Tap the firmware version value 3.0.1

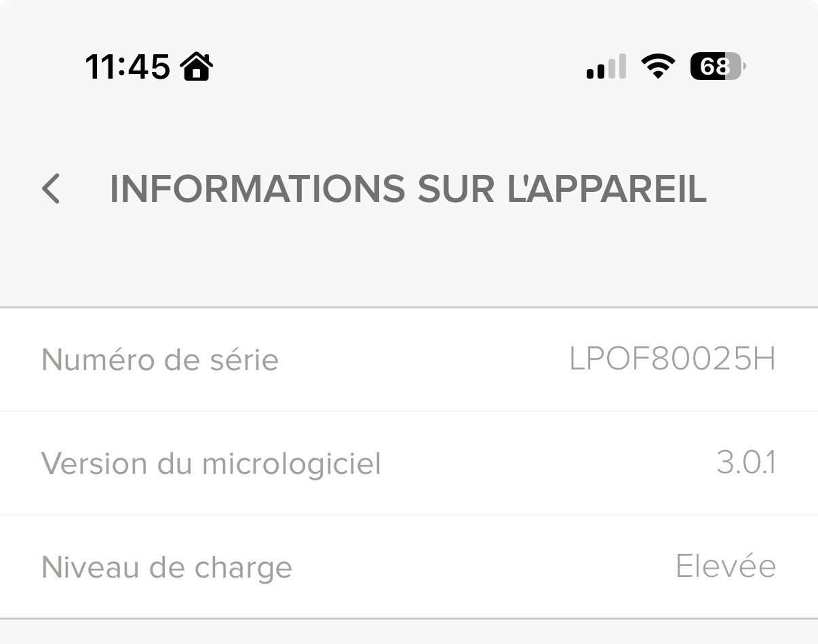pos(746,464)
